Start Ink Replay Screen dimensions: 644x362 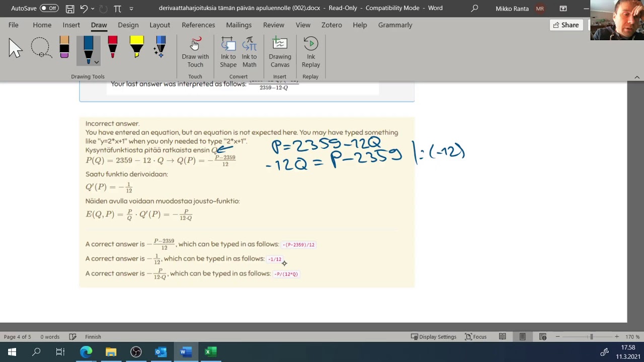tap(311, 52)
